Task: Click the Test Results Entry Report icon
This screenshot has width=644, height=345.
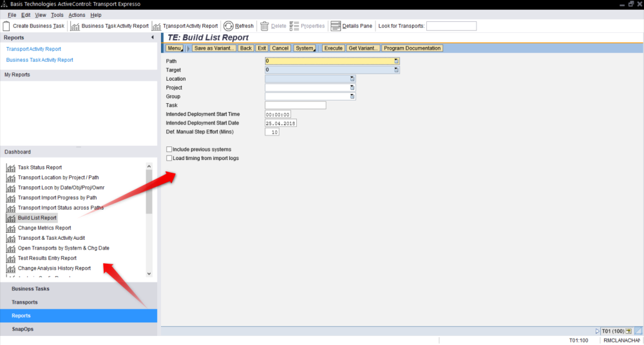Action: (11, 259)
